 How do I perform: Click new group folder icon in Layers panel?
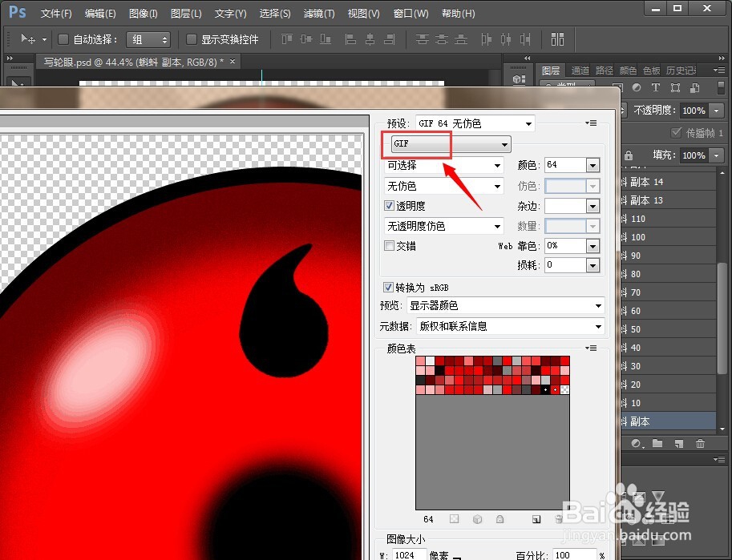pos(657,443)
